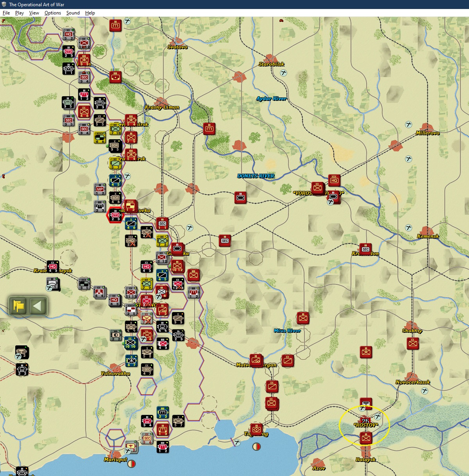Viewport: 469px width, 476px height.
Task: Click the airfield icon above Kamensk
Action: point(409,228)
